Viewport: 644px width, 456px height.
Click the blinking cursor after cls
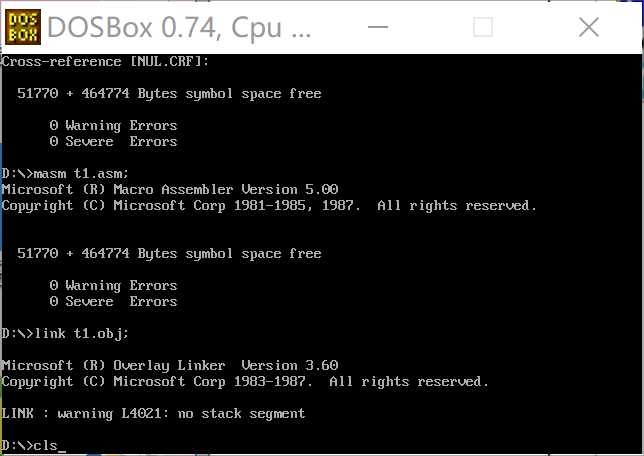pos(62,451)
